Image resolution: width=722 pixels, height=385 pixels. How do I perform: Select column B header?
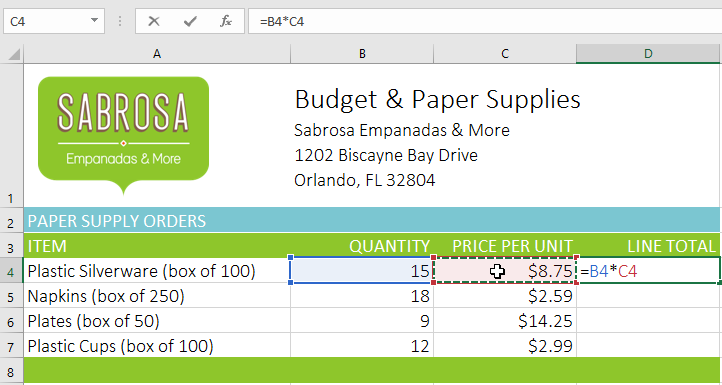362,54
